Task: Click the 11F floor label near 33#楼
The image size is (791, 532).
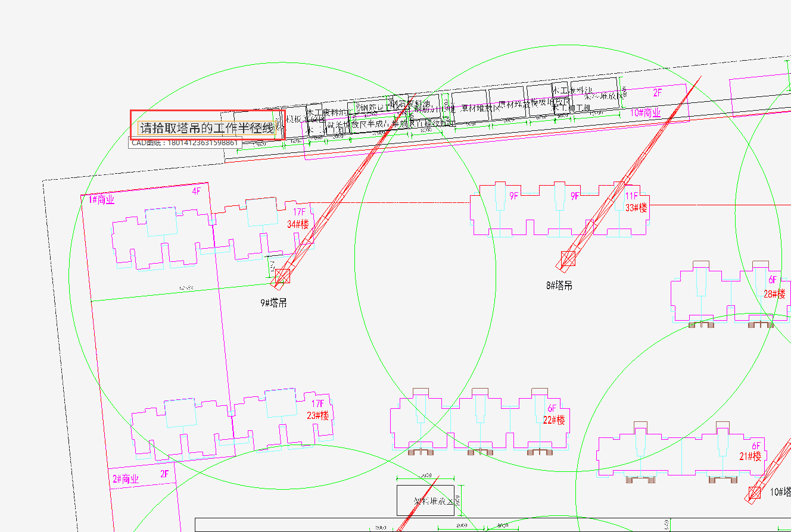Action: [x=632, y=196]
